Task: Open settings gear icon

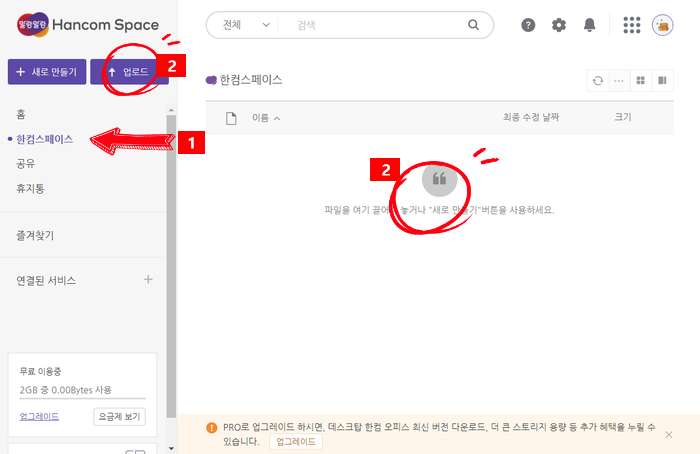Action: [558, 25]
